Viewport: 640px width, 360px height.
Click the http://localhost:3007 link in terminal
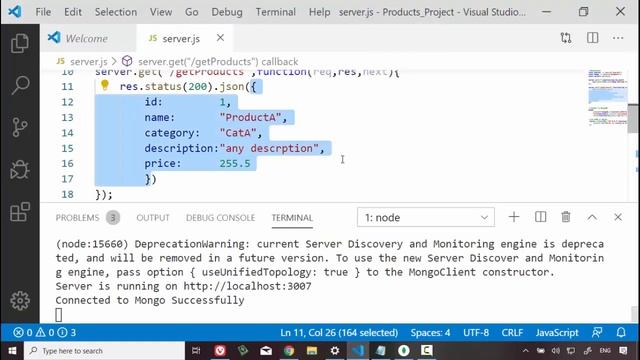tap(247, 287)
